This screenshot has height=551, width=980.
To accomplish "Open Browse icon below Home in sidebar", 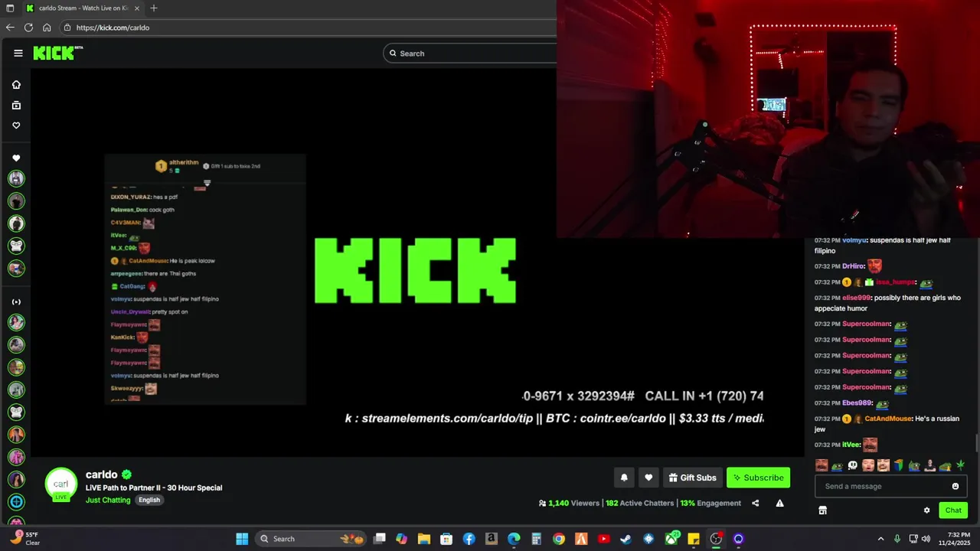I will (16, 105).
